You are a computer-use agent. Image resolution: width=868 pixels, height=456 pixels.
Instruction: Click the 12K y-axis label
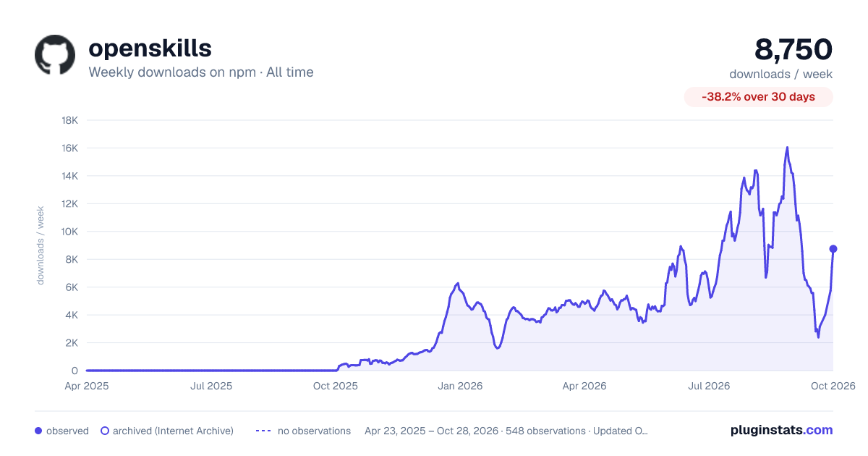(x=69, y=203)
